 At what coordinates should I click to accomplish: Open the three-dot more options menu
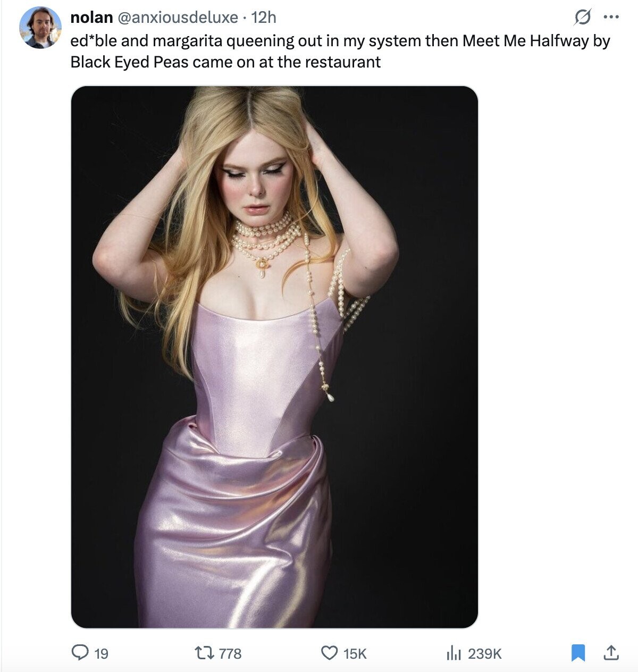[611, 18]
